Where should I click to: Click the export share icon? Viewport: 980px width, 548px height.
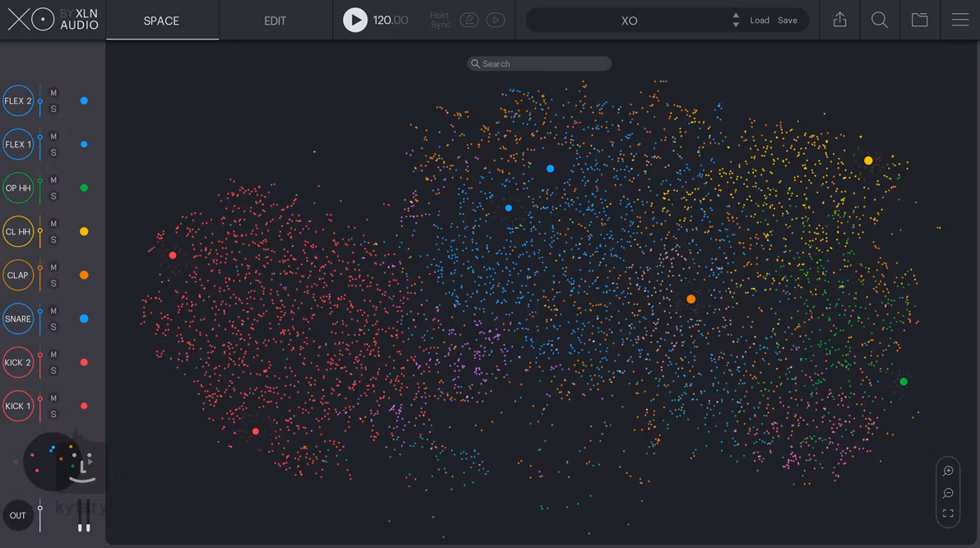[x=839, y=20]
